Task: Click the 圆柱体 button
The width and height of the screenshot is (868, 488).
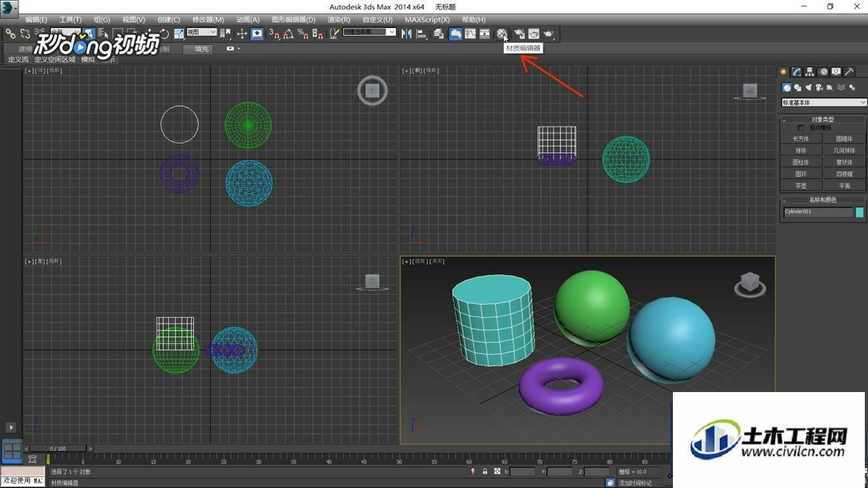Action: point(801,162)
